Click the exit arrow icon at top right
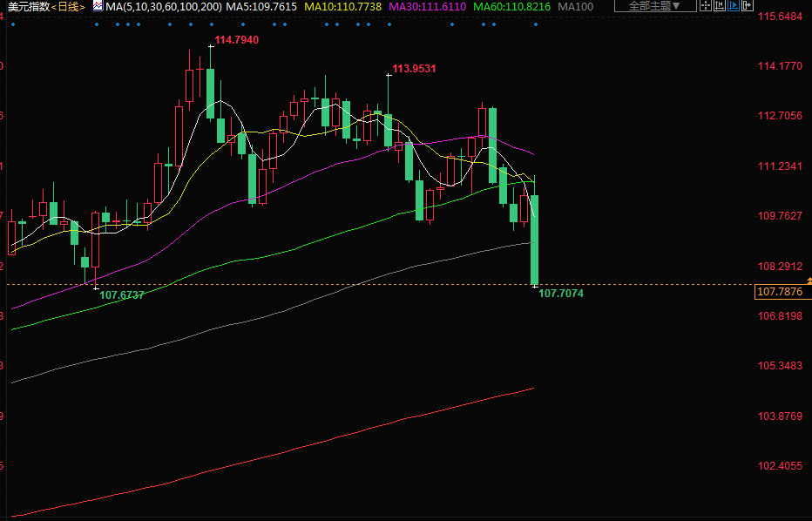This screenshot has width=812, height=521. click(x=748, y=5)
